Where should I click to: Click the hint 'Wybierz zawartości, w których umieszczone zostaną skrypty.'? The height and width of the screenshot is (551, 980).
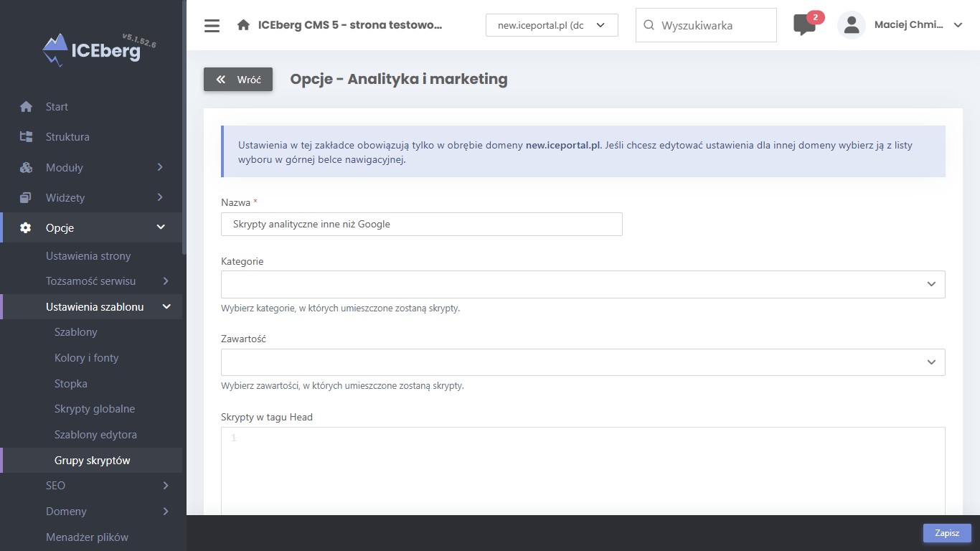tap(342, 385)
